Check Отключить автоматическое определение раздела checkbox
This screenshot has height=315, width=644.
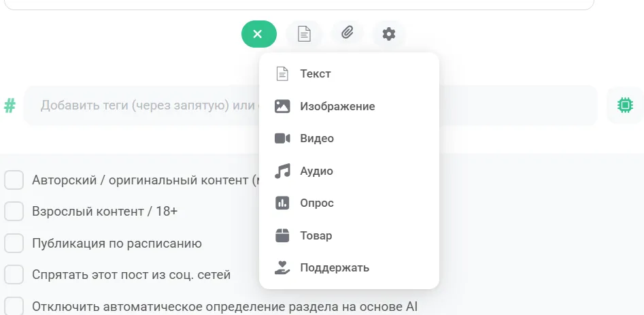[x=14, y=306]
